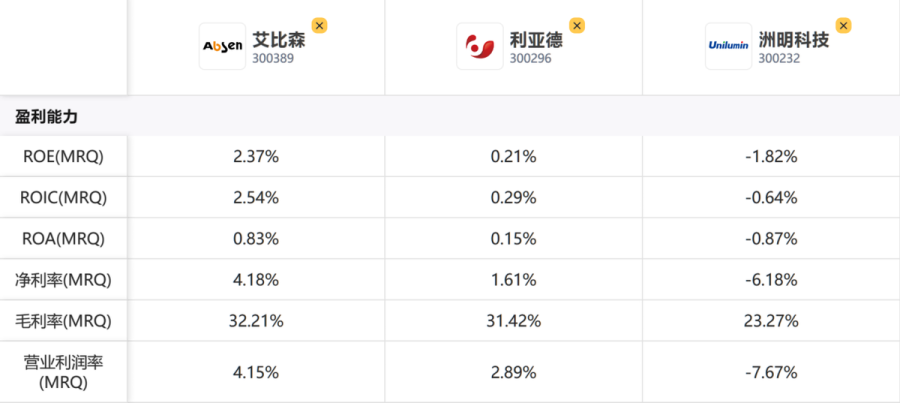Select the 净利率(MRQ) row label
Viewport: 900px width, 403px height.
(63, 280)
